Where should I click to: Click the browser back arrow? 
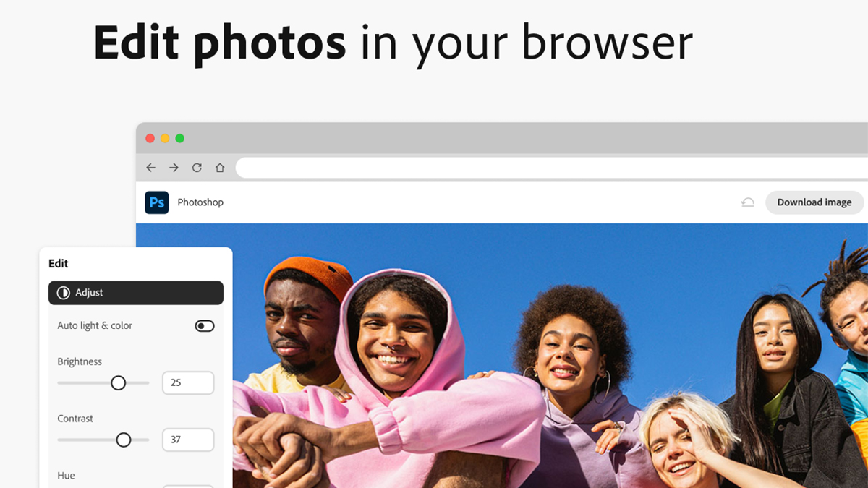click(x=150, y=167)
